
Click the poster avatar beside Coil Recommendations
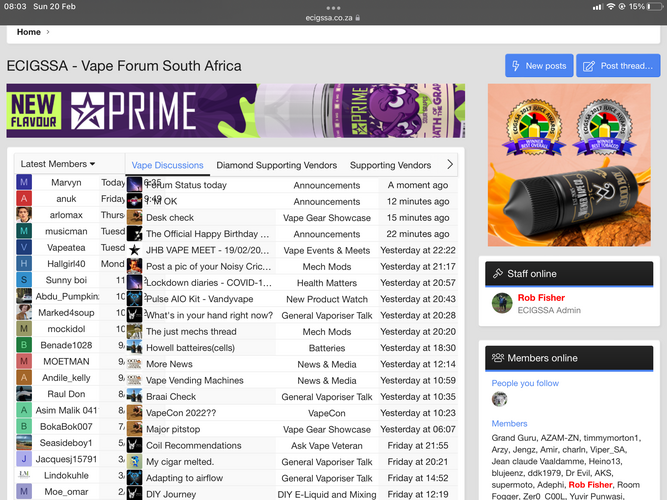point(134,446)
